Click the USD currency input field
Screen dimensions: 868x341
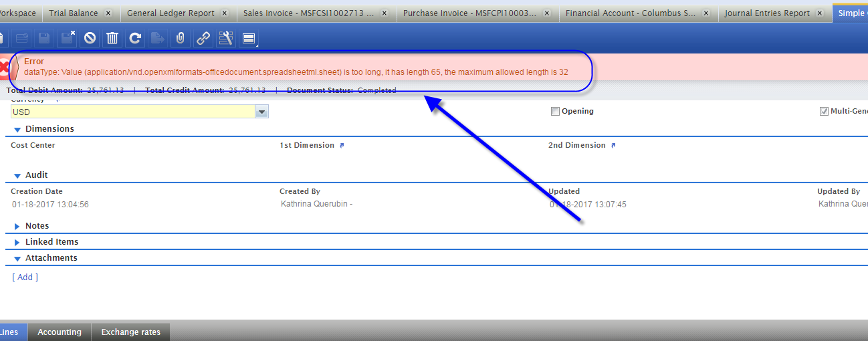pos(133,112)
